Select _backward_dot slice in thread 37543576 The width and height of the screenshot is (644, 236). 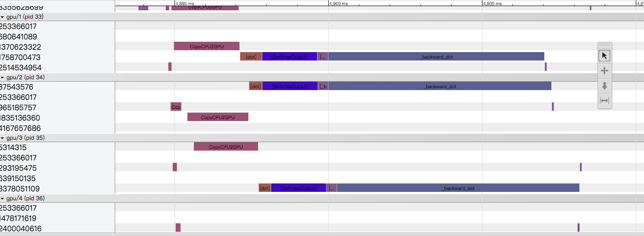(440, 86)
